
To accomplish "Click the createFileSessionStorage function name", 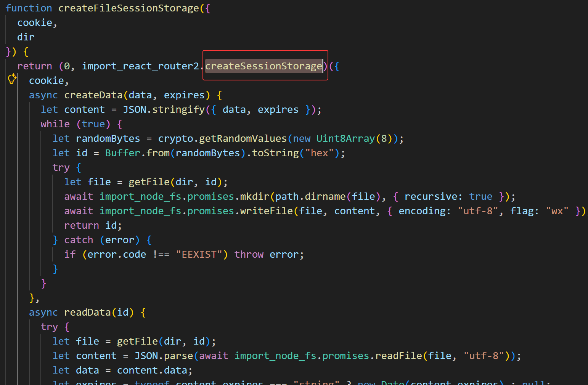I will click(129, 8).
